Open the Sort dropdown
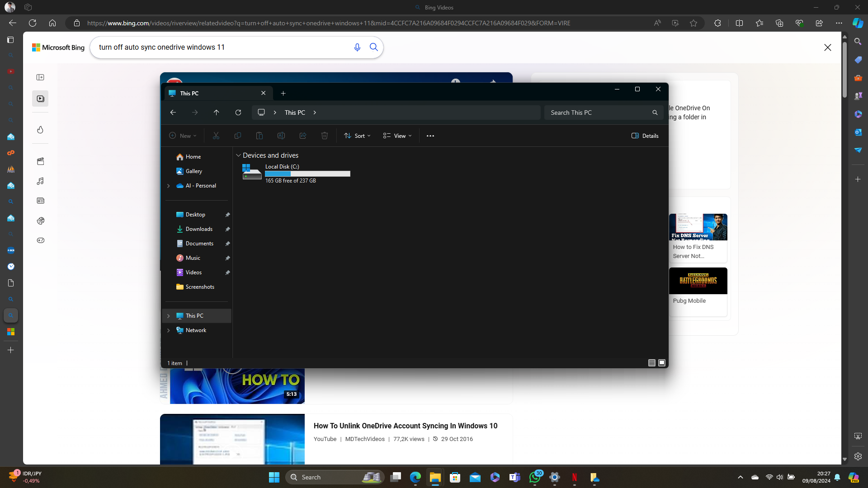 point(357,136)
